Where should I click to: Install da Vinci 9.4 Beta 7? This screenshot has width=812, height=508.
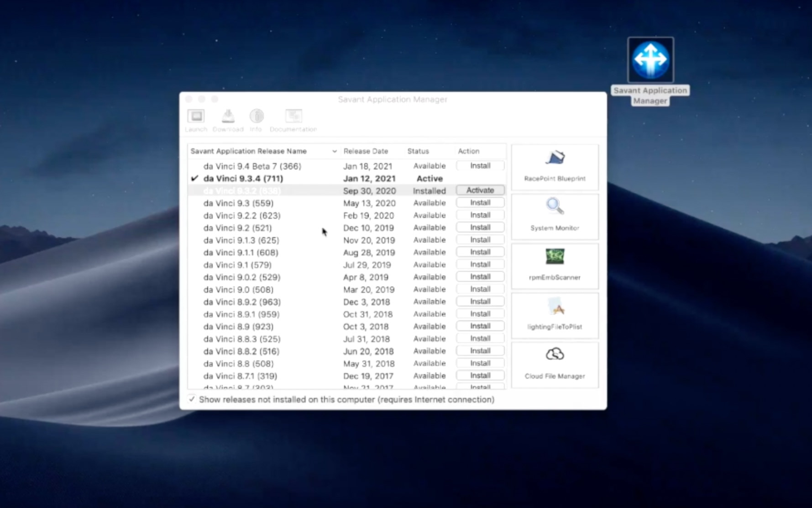[x=480, y=165]
